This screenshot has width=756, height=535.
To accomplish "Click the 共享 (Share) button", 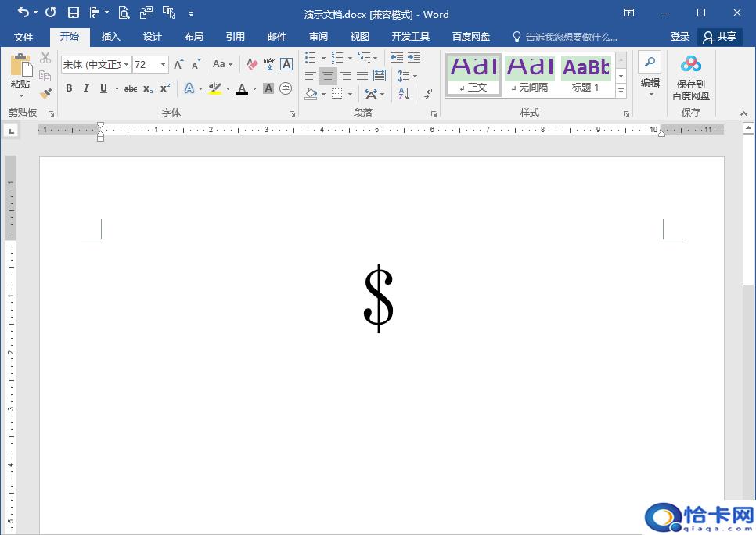I will coord(720,37).
